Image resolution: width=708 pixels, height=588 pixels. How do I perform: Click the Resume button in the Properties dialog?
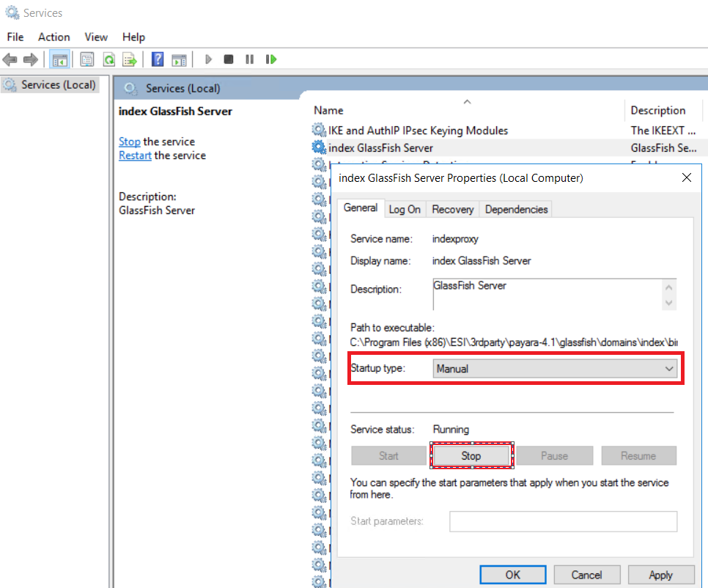pos(638,456)
